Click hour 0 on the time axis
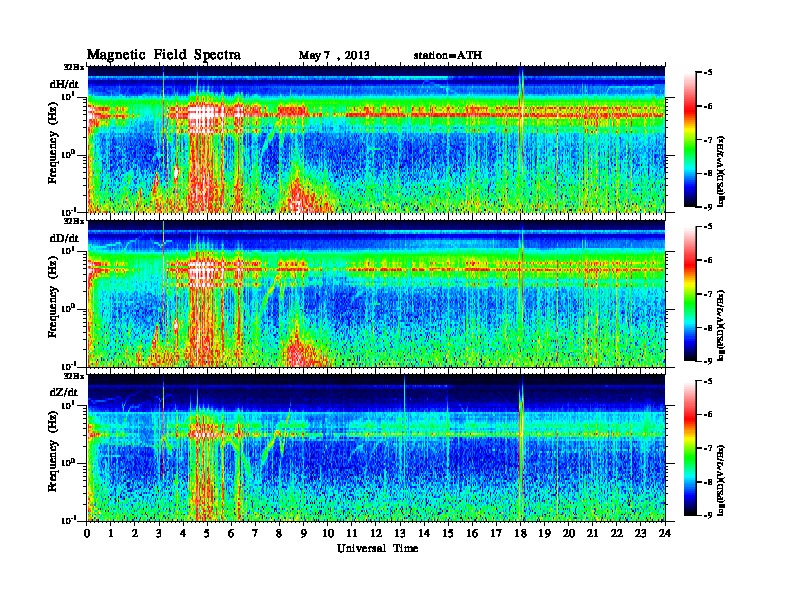Image resolution: width=792 pixels, height=612 pixels. 87,533
